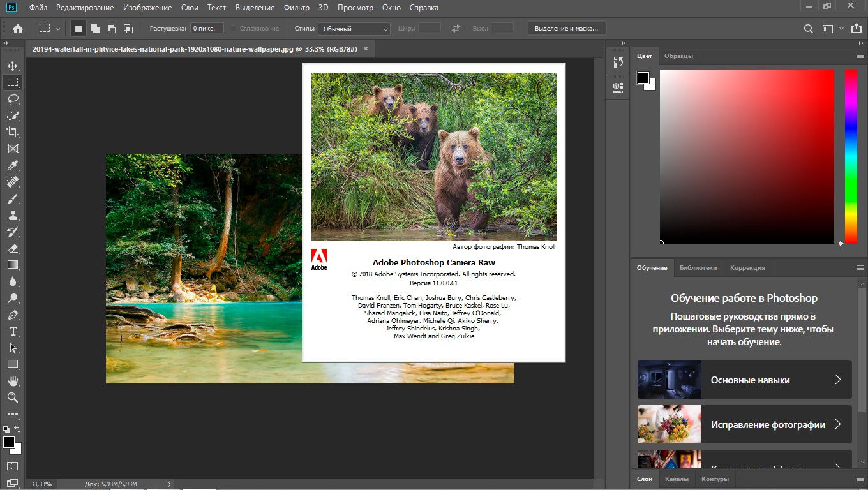Swap foreground and background colors
The height and width of the screenshot is (490, 868).
pos(17,429)
